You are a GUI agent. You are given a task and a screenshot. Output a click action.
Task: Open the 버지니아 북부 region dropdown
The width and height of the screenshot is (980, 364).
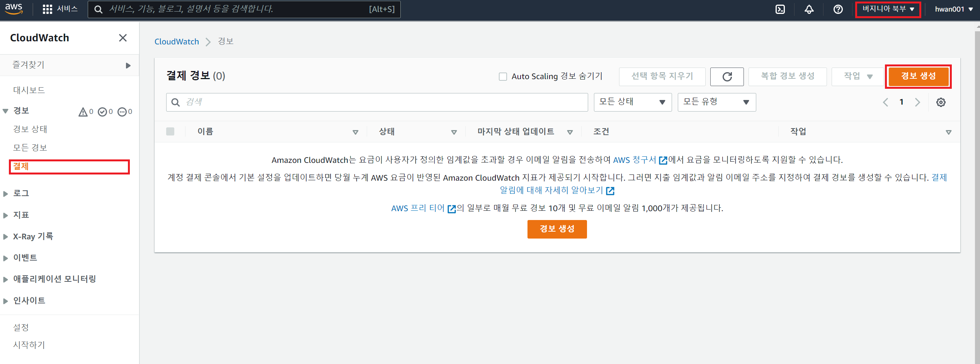pos(888,9)
